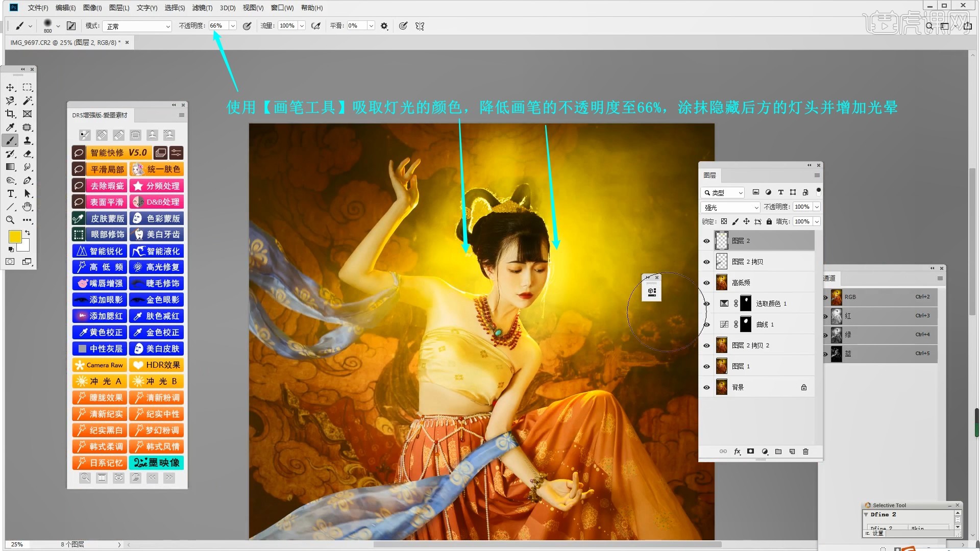The width and height of the screenshot is (980, 551).
Task: Click the 去除瑕疵 button
Action: [x=107, y=186]
